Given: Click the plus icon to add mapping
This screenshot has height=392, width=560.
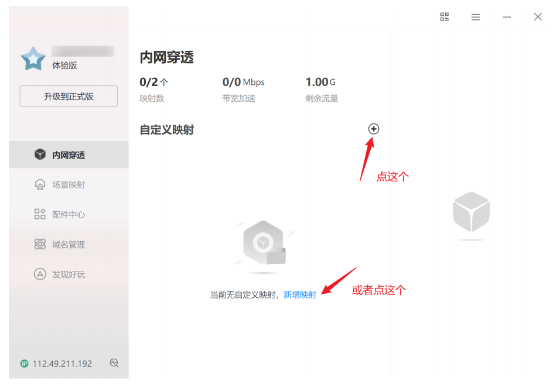Looking at the screenshot, I should point(374,129).
